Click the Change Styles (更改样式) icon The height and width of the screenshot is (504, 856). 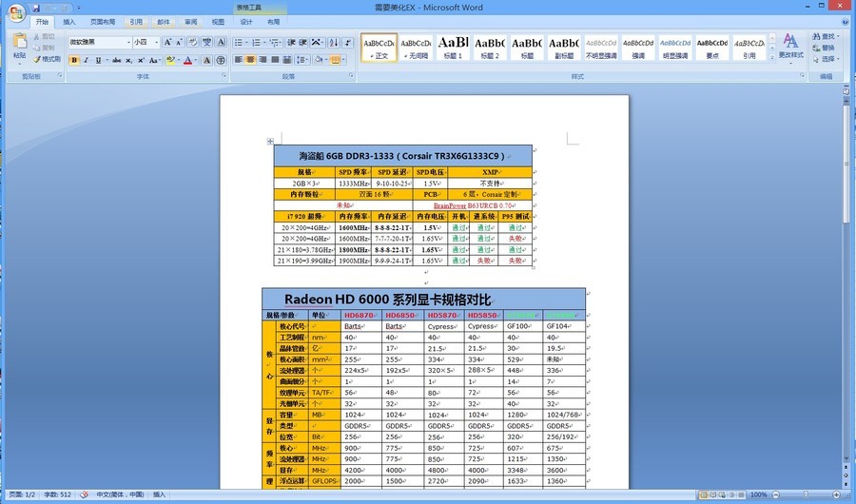pos(790,46)
